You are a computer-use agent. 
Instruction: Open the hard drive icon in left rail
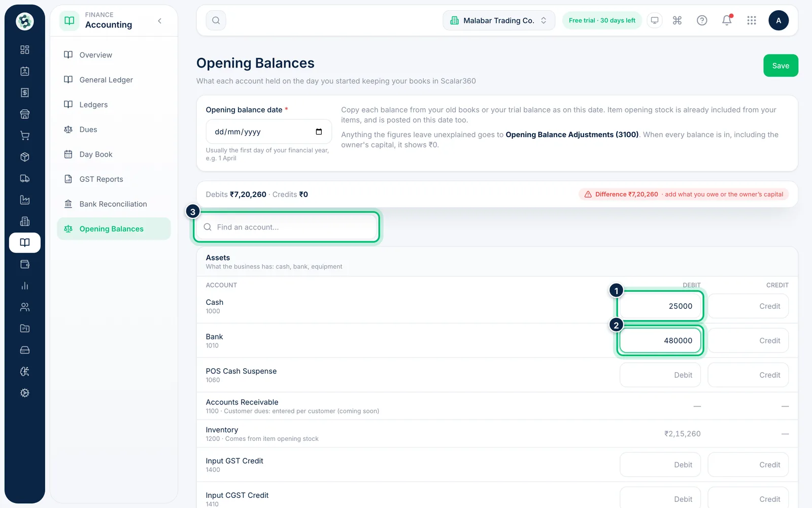pyautogui.click(x=24, y=350)
